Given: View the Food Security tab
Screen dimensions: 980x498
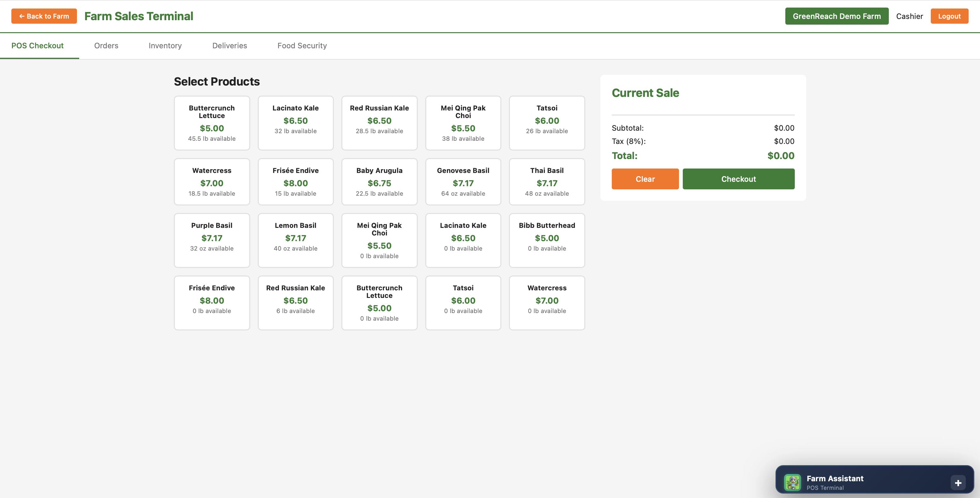Looking at the screenshot, I should 302,46.
